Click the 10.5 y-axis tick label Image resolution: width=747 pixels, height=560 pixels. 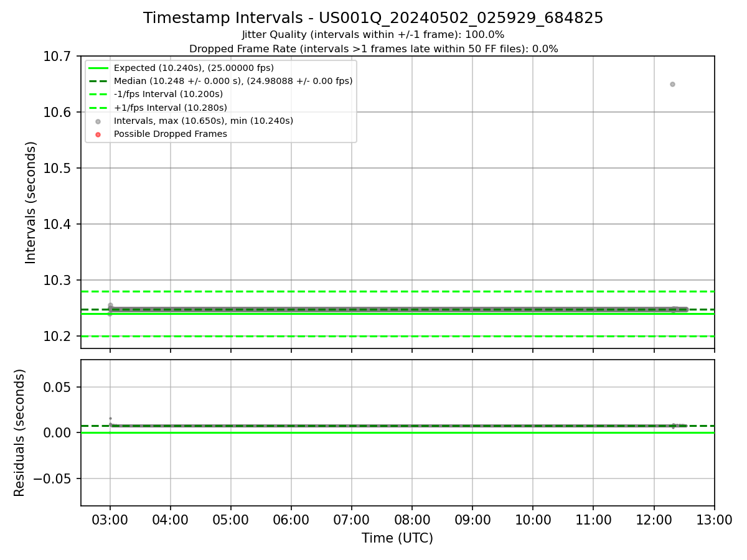[57, 169]
